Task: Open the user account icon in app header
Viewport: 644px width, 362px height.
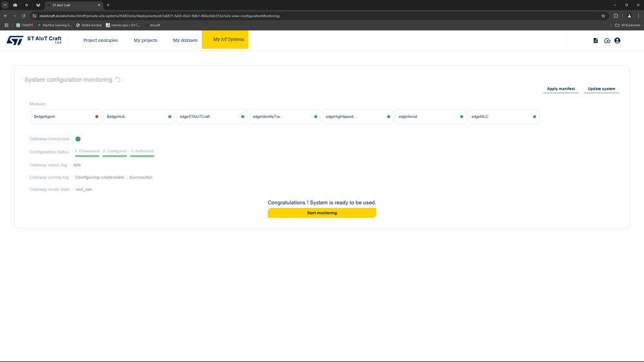Action: (618, 41)
